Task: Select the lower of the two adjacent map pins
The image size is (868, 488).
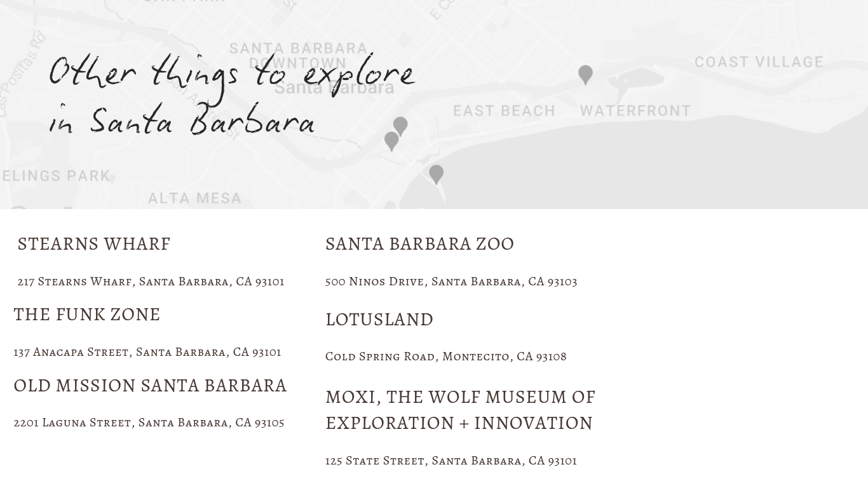Action: (x=391, y=140)
